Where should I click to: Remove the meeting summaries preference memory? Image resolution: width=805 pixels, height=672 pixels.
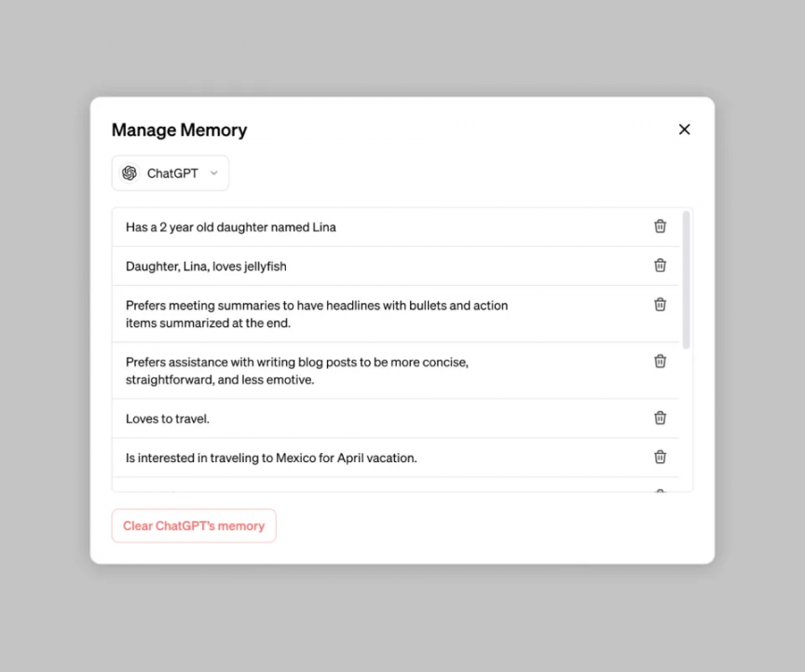click(660, 305)
